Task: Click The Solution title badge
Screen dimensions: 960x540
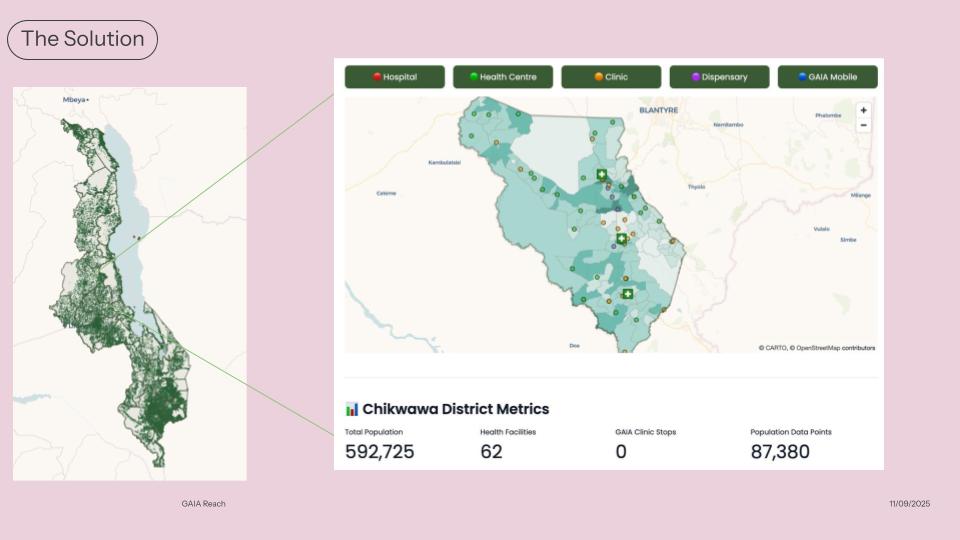Action: [x=83, y=40]
